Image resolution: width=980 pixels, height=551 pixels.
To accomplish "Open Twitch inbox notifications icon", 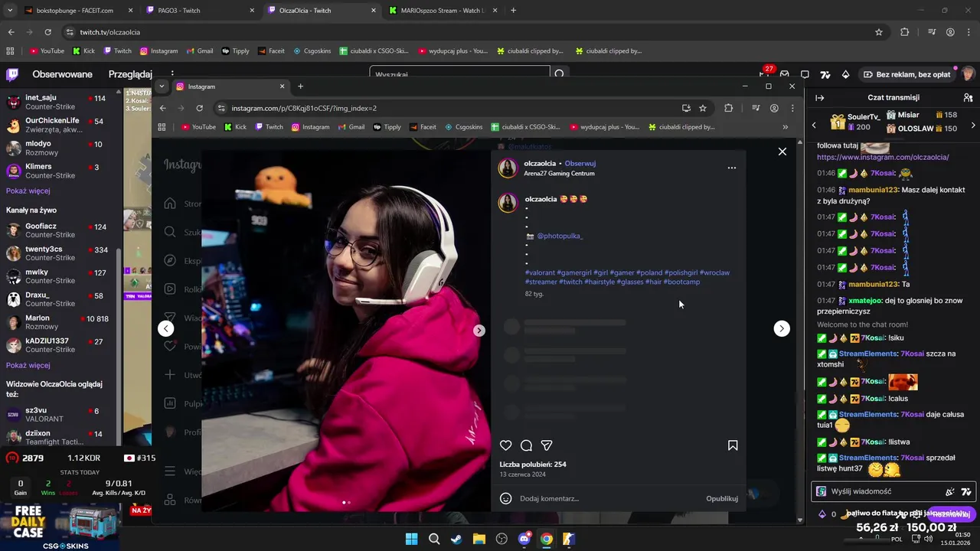I will 785,74.
